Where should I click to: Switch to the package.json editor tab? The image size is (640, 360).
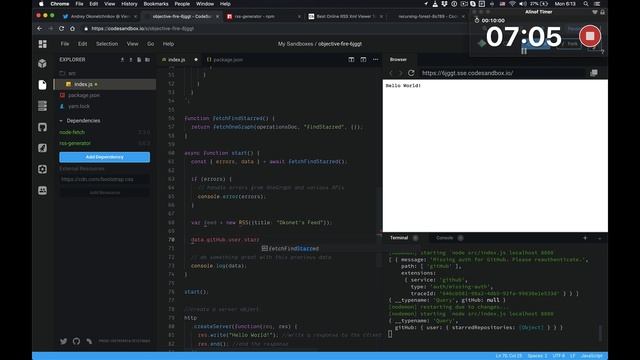(225, 60)
